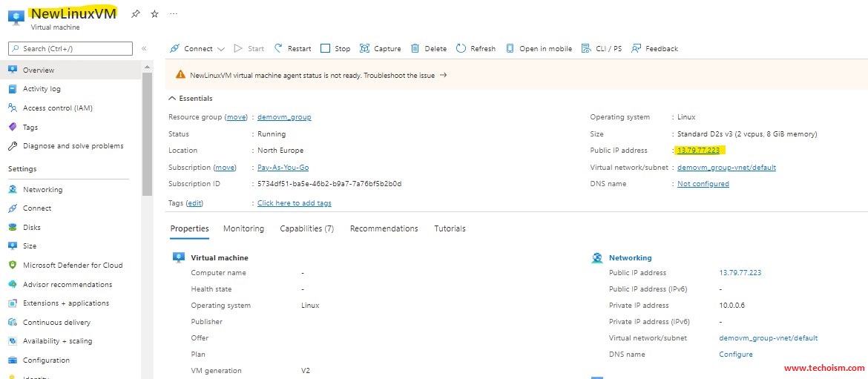Open demovm_group-vnet/default in Essentials
868x379 pixels.
pyautogui.click(x=726, y=167)
